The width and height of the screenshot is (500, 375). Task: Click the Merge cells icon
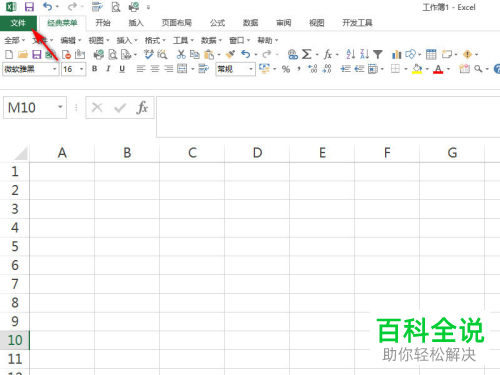pos(182,69)
